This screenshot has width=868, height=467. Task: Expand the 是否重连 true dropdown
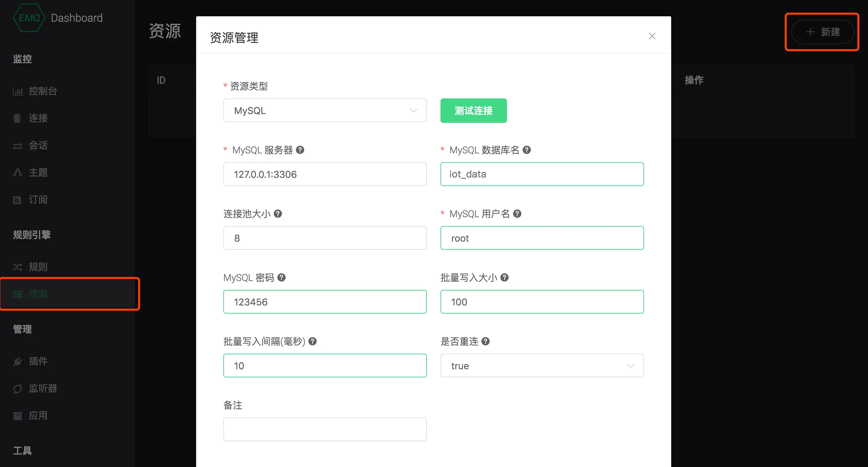click(x=542, y=366)
